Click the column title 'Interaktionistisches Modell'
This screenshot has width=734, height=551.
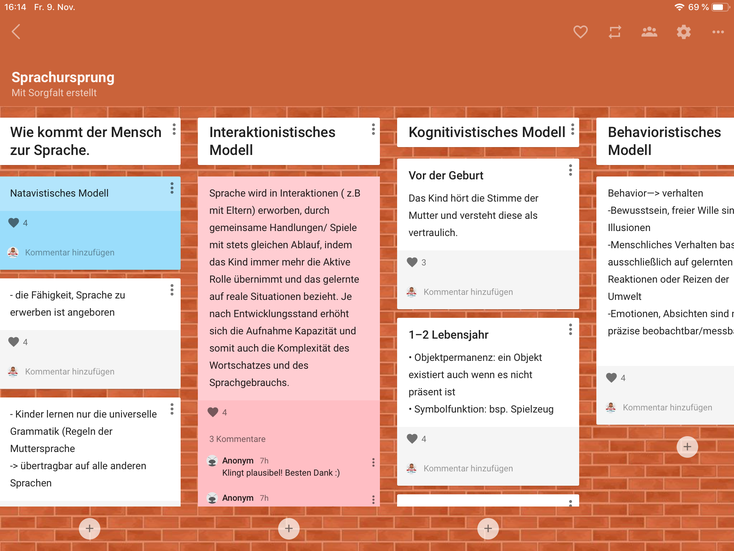[272, 141]
